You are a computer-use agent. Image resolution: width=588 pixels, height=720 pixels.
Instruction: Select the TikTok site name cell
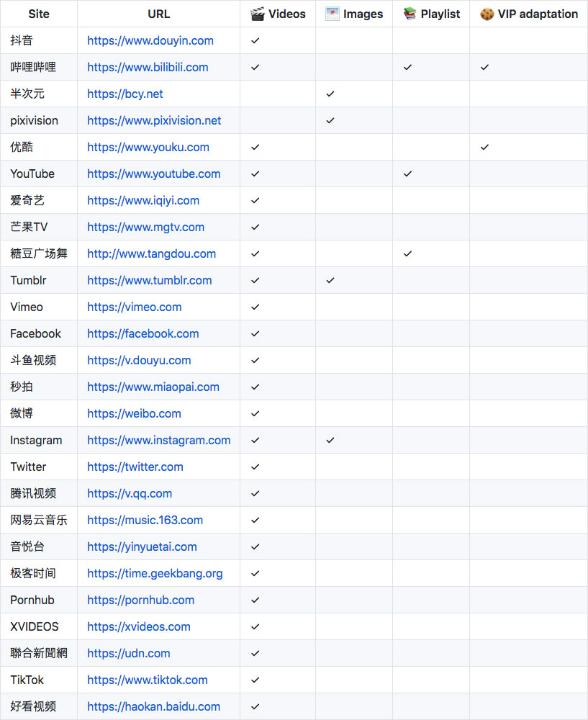pos(39,680)
